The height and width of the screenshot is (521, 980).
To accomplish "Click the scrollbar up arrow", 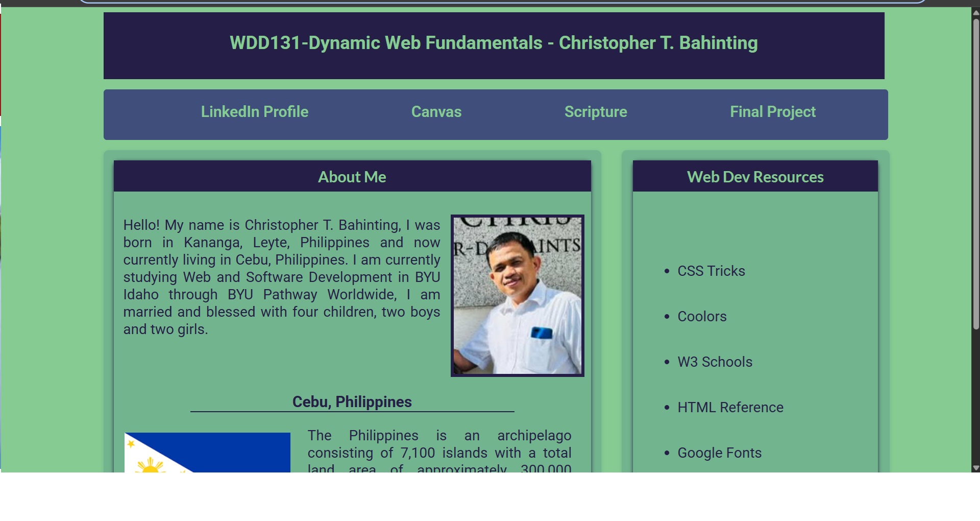I will click(975, 12).
